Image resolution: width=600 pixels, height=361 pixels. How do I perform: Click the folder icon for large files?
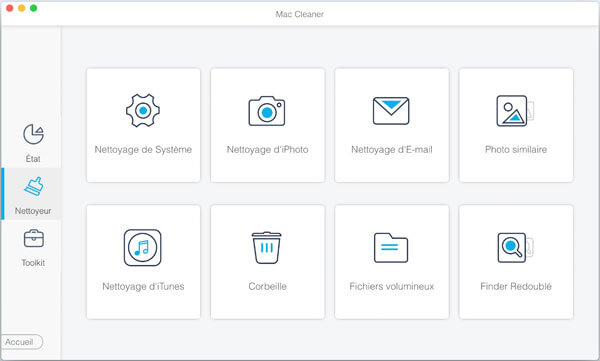pyautogui.click(x=391, y=248)
